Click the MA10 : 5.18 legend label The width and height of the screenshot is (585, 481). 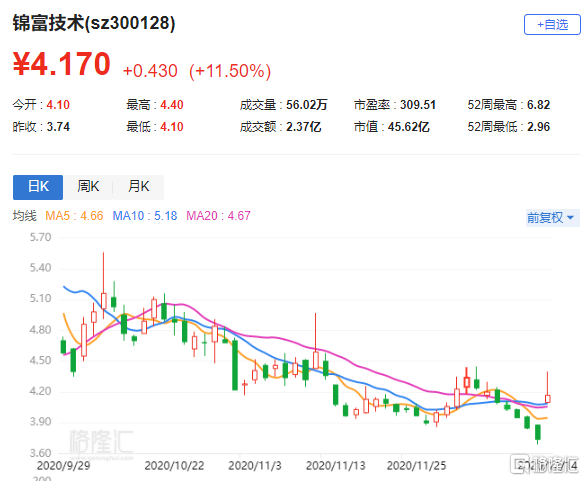(145, 216)
